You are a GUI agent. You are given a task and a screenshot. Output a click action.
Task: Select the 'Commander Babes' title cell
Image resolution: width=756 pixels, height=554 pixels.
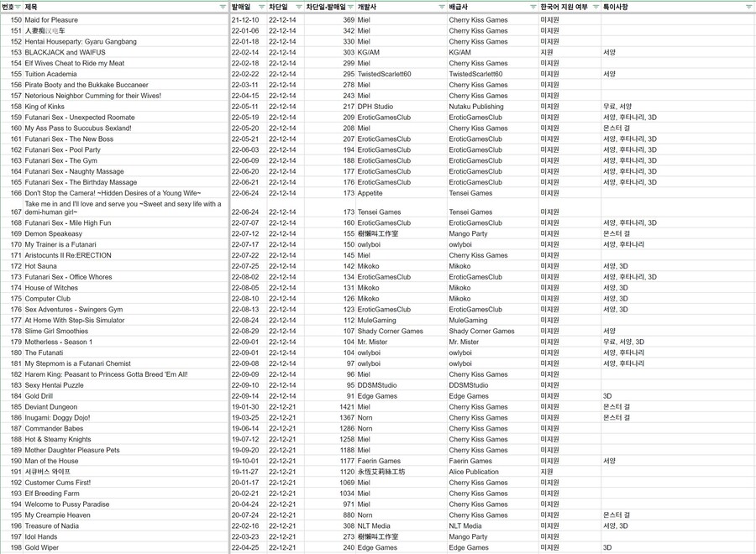[125, 428]
